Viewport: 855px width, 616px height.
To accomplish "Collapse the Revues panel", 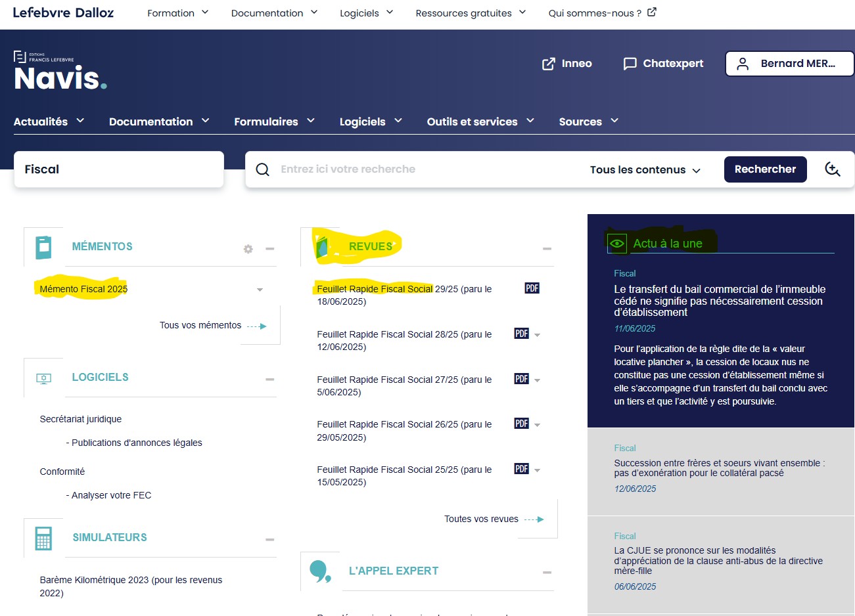I will (x=547, y=249).
